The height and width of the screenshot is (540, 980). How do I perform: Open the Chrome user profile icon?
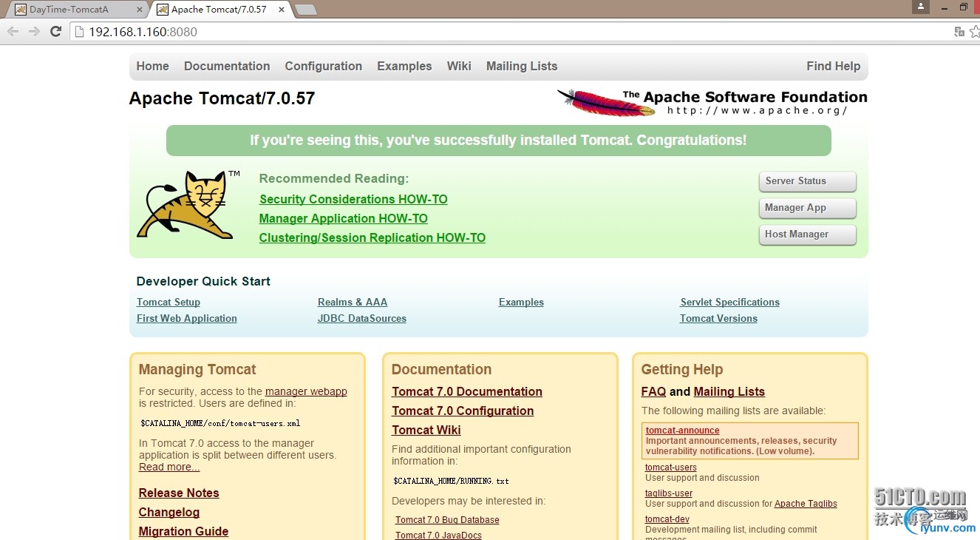tap(920, 7)
